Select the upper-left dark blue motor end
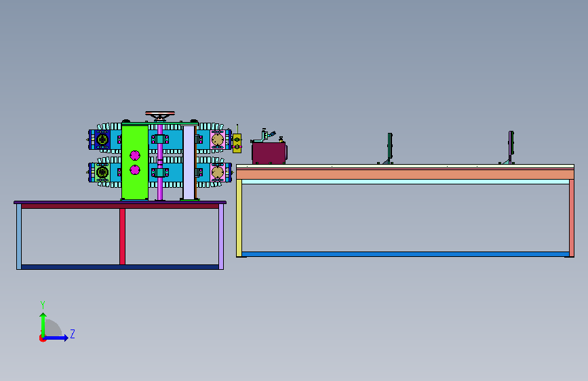The height and width of the screenshot is (381, 588). click(x=102, y=140)
